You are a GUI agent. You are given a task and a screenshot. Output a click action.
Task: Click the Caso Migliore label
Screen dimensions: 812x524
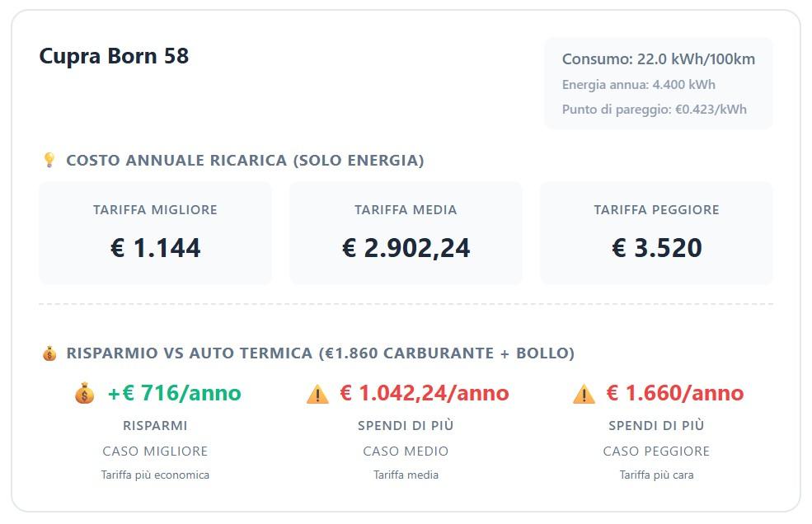click(155, 451)
